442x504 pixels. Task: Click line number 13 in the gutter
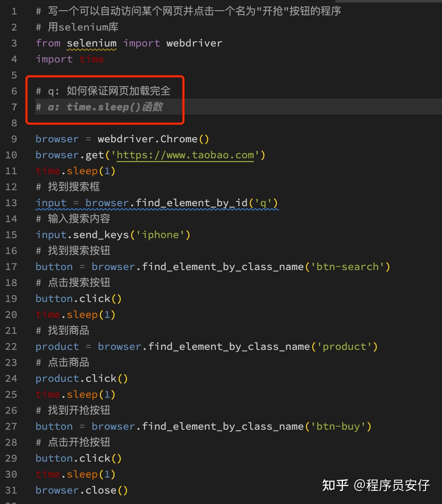coord(11,203)
